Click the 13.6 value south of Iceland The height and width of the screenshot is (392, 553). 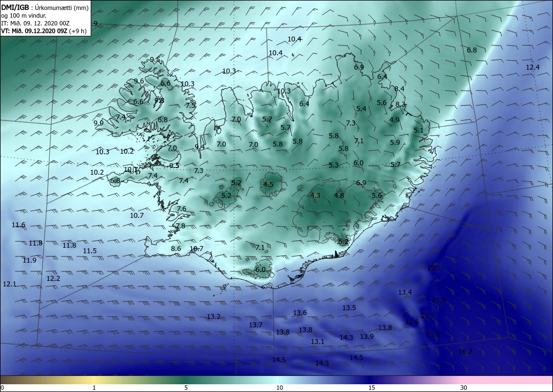tap(300, 312)
